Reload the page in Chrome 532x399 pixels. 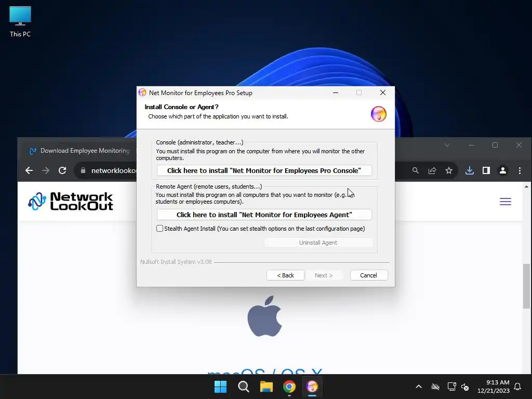[62, 170]
